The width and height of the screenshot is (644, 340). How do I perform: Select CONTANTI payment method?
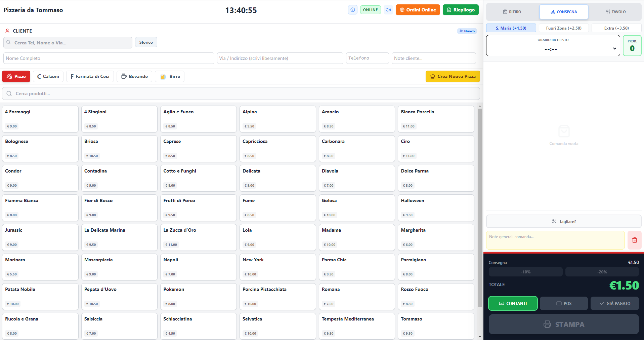[513, 303]
